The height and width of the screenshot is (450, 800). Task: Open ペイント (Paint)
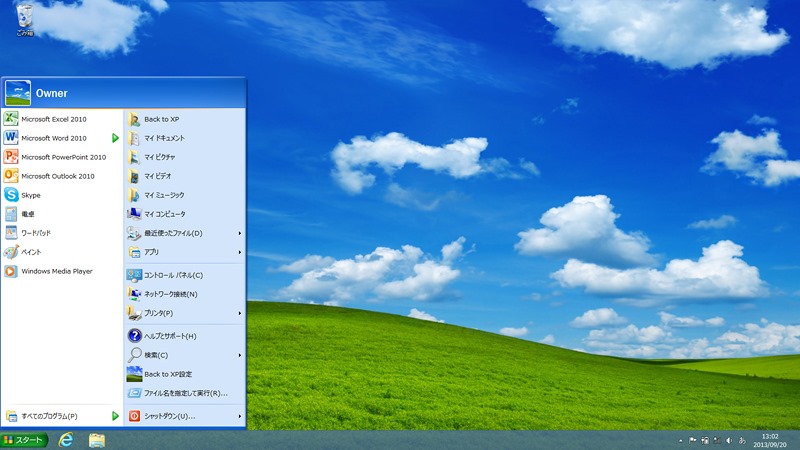[61, 252]
